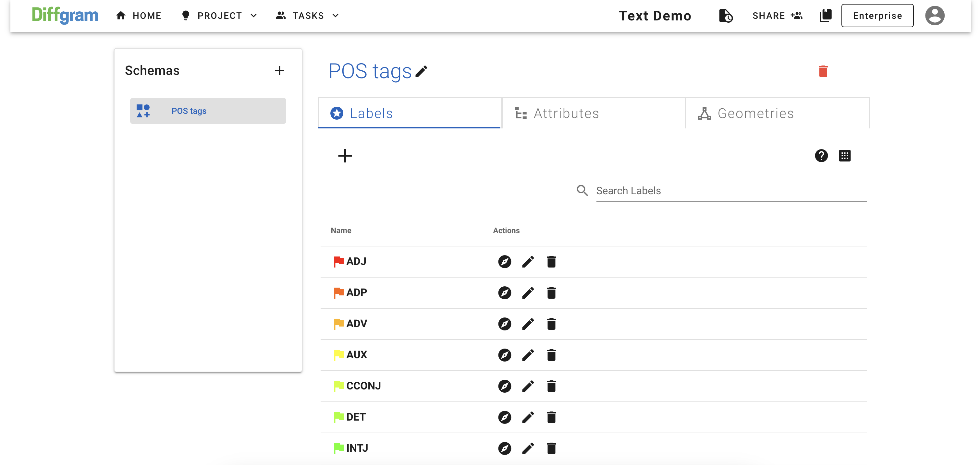
Task: Click the add new schema plus icon
Action: tap(279, 71)
